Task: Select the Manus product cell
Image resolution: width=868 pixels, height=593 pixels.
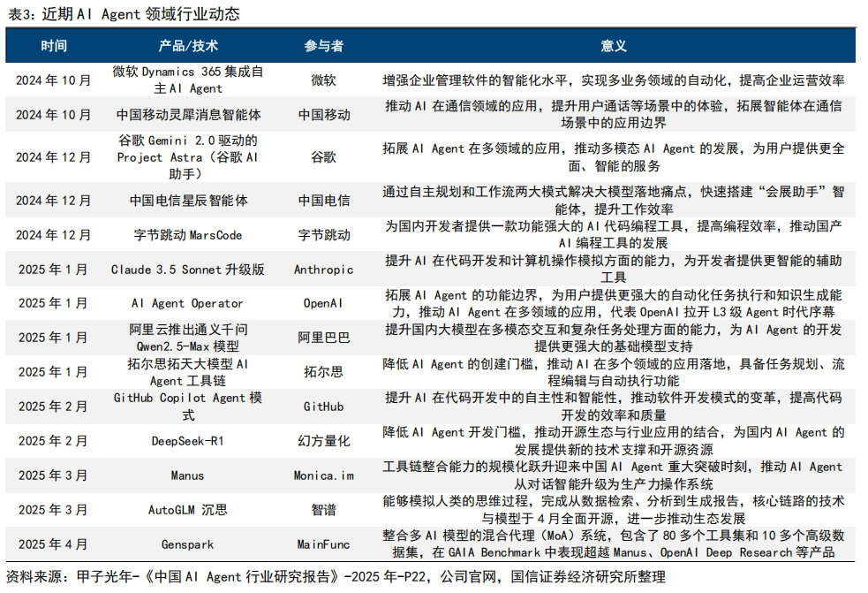Action: (x=188, y=475)
